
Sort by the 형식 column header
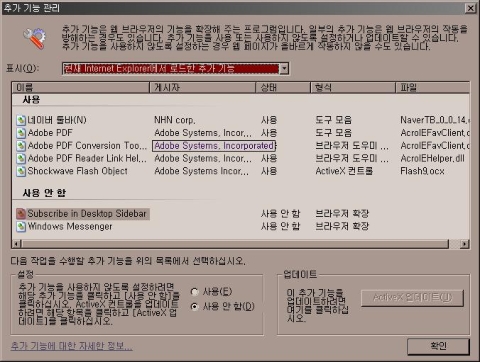click(353, 88)
